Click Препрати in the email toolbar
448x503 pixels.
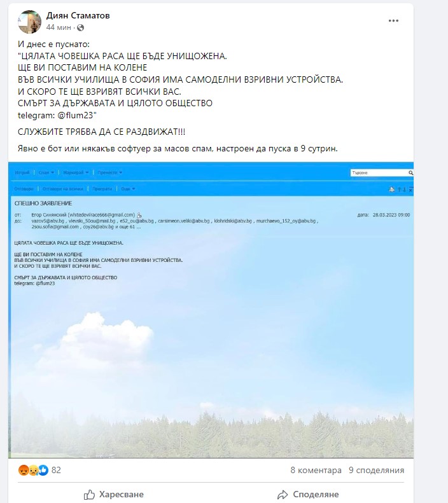(x=102, y=189)
